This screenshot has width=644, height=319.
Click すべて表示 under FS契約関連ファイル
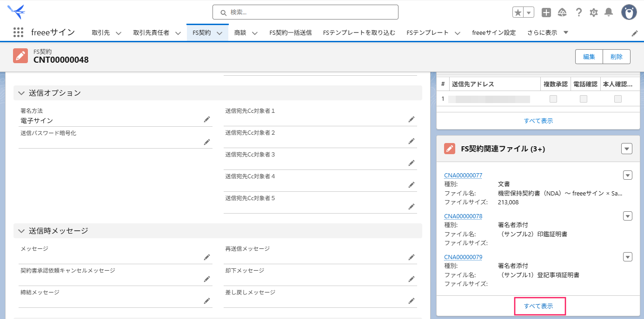pos(538,306)
